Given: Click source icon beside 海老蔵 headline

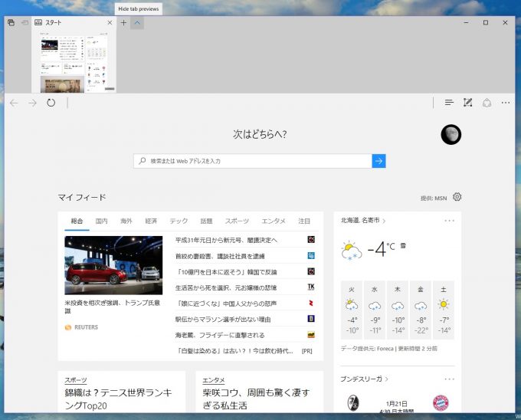Looking at the screenshot, I should tap(311, 335).
